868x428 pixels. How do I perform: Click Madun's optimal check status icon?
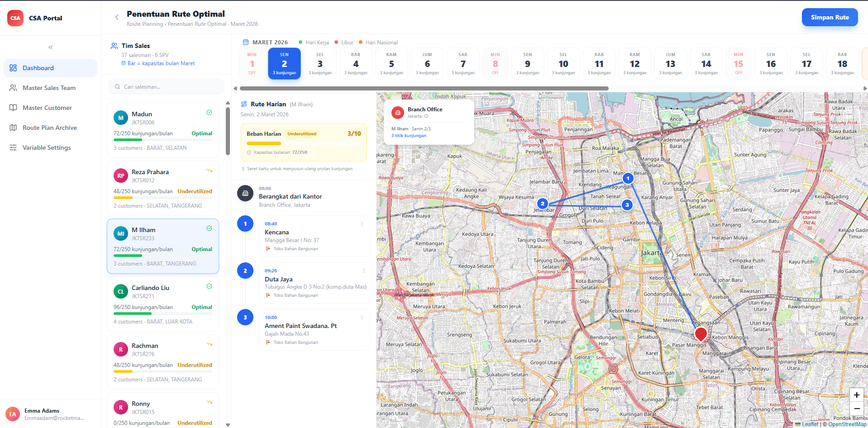point(210,113)
